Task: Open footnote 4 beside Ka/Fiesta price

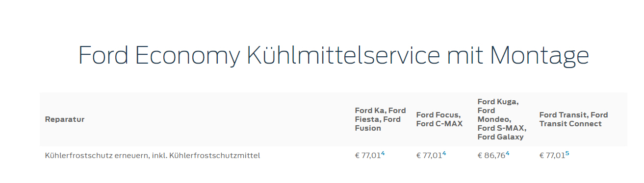Action: tap(383, 154)
